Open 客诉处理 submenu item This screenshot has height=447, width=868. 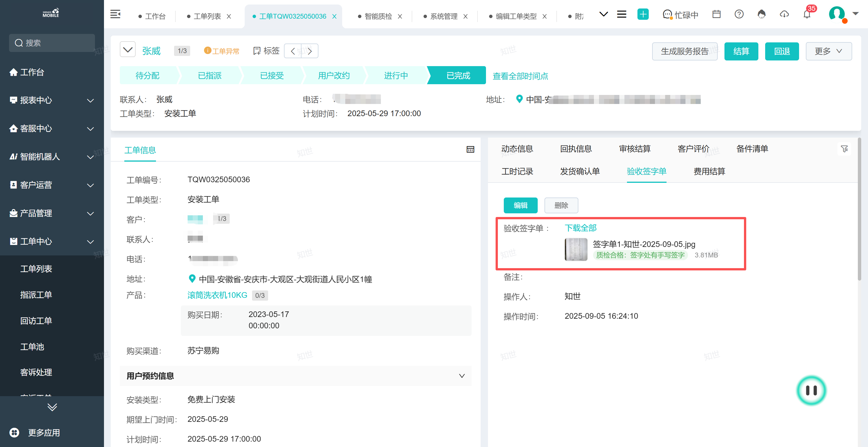pyautogui.click(x=36, y=372)
